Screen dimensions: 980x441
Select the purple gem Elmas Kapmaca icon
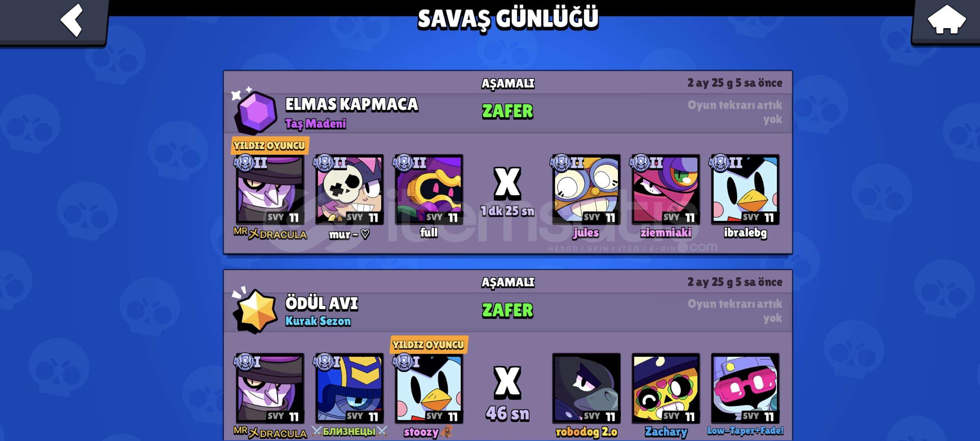click(255, 111)
